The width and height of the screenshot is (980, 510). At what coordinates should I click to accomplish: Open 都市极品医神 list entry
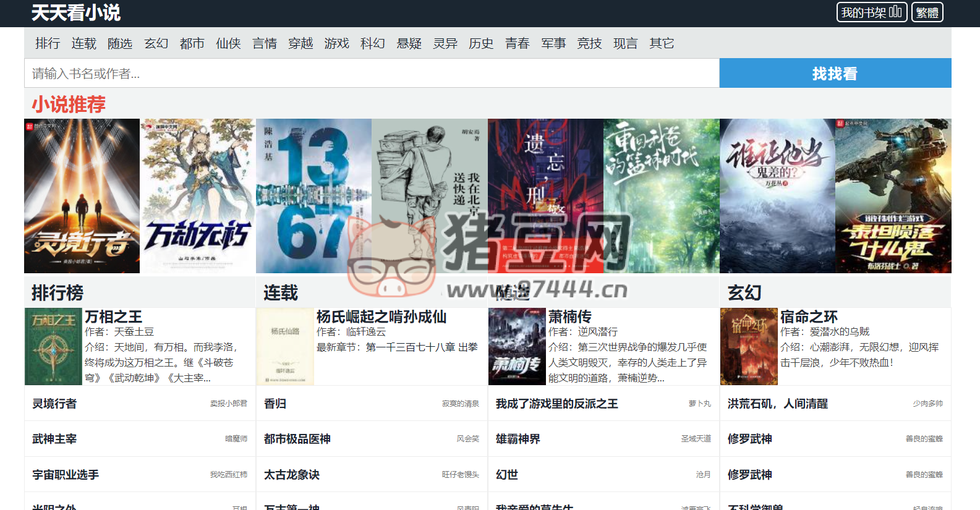[297, 439]
